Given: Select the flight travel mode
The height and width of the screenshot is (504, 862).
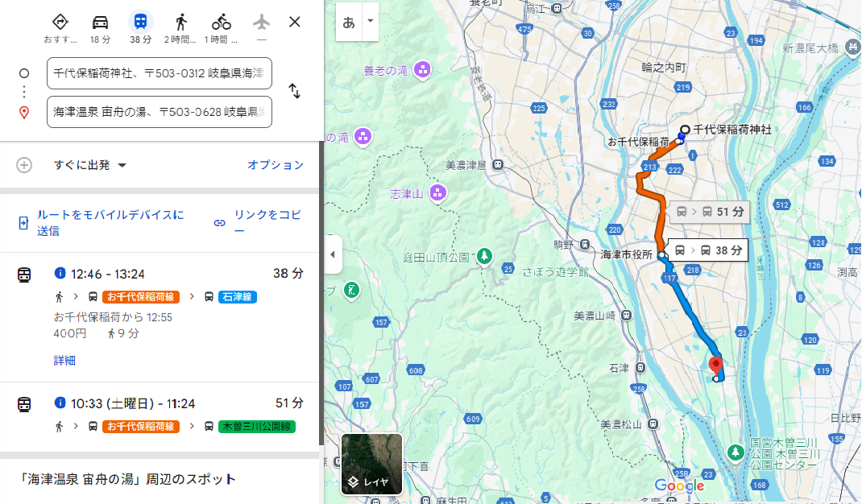Looking at the screenshot, I should (262, 23).
